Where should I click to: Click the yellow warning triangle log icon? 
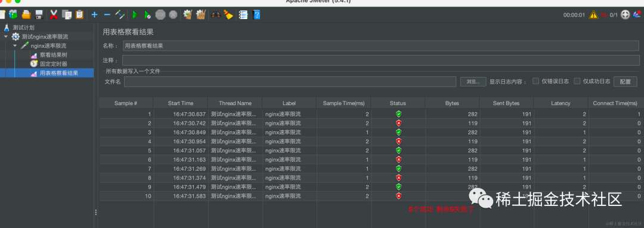point(593,15)
